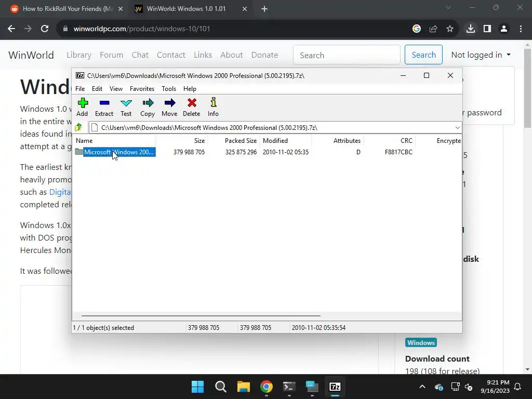Sort by the Size column header

(182, 140)
